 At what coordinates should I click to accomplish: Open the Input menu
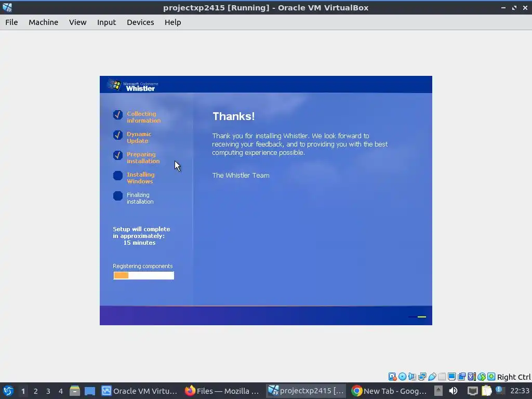click(107, 22)
